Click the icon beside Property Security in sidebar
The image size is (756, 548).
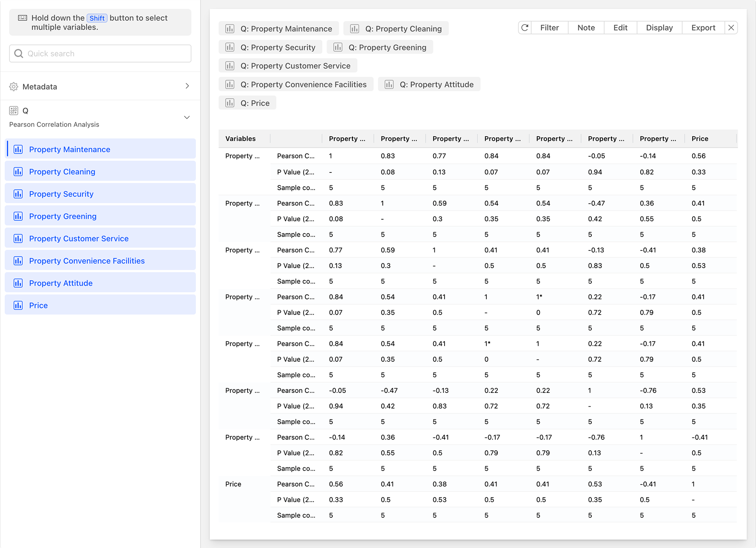coord(18,194)
